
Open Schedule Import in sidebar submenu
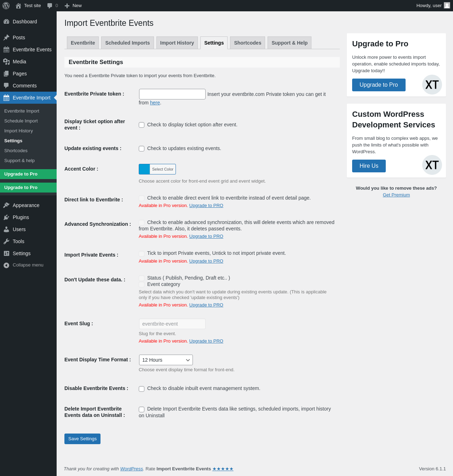click(21, 121)
